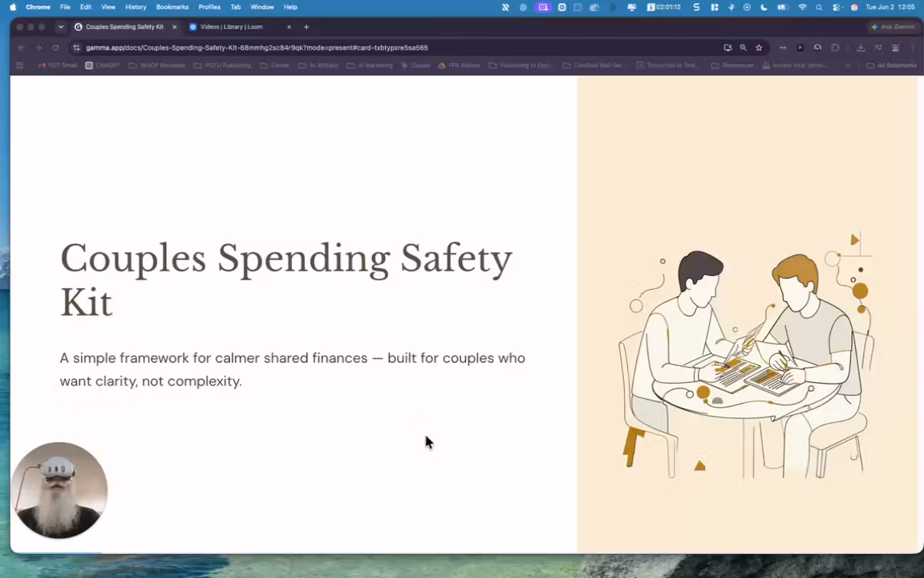Open a new tab with the plus button

306,26
